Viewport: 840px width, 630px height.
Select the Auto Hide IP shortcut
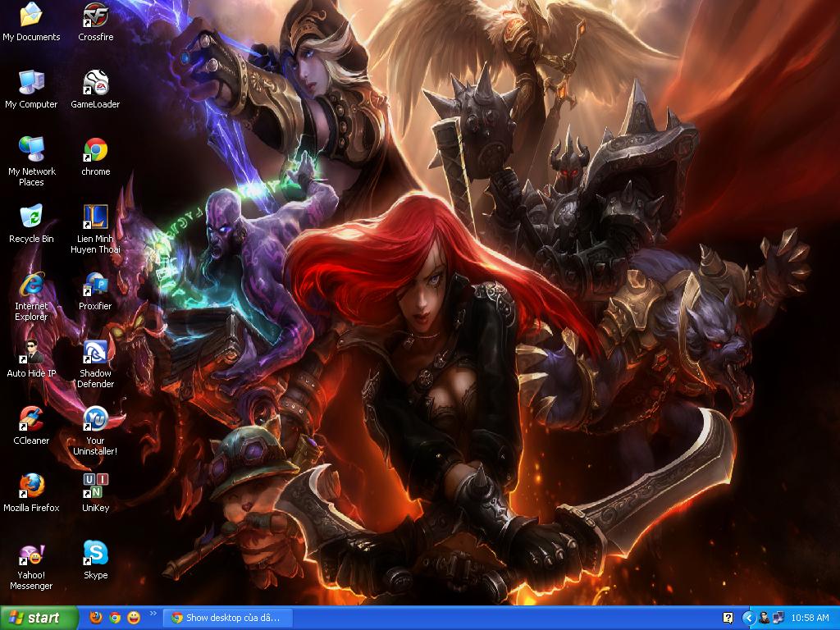[x=31, y=352]
